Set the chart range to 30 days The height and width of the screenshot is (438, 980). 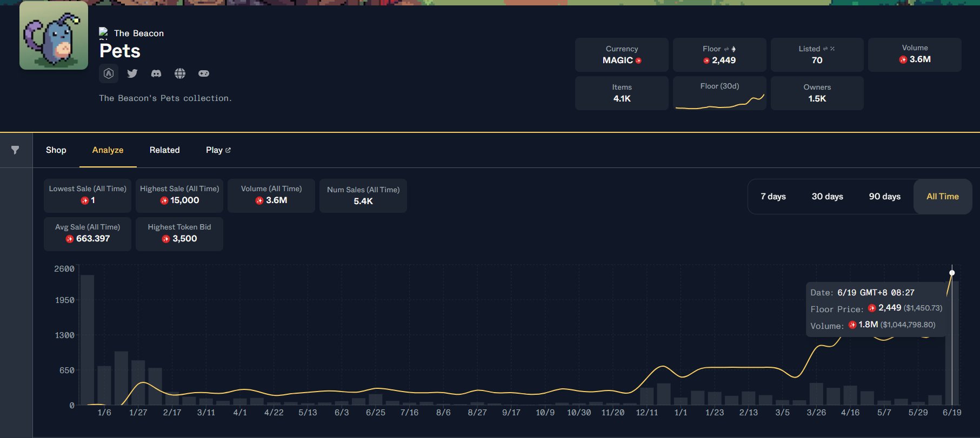[828, 197]
